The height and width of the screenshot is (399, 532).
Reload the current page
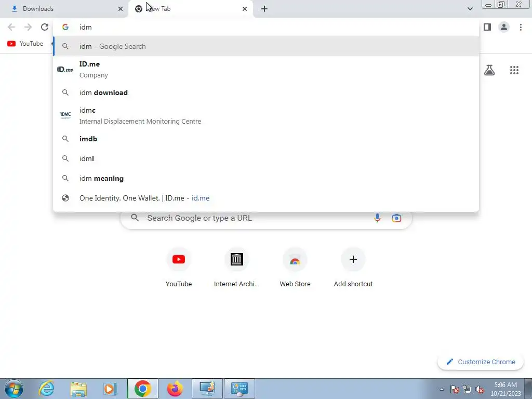click(x=45, y=27)
